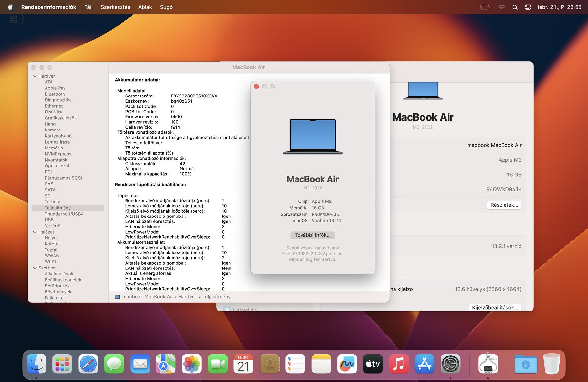The width and height of the screenshot is (588, 382).
Task: Open Messages app in the Dock
Action: (114, 364)
